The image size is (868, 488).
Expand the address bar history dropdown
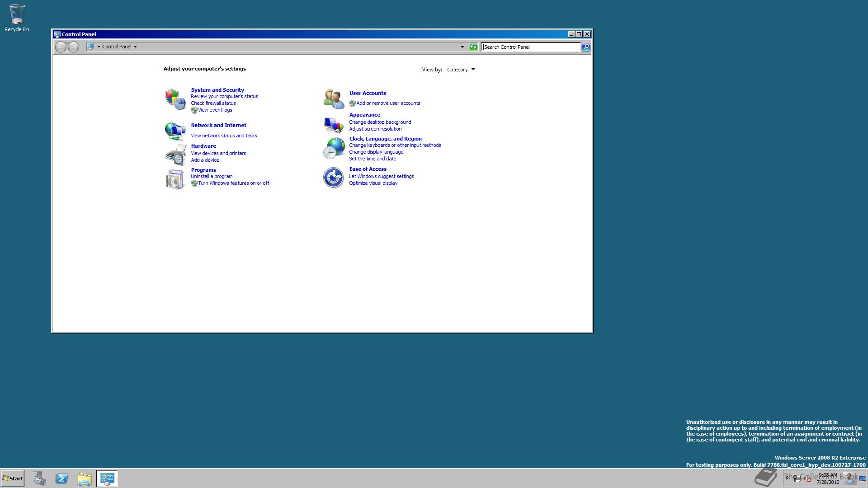point(462,47)
